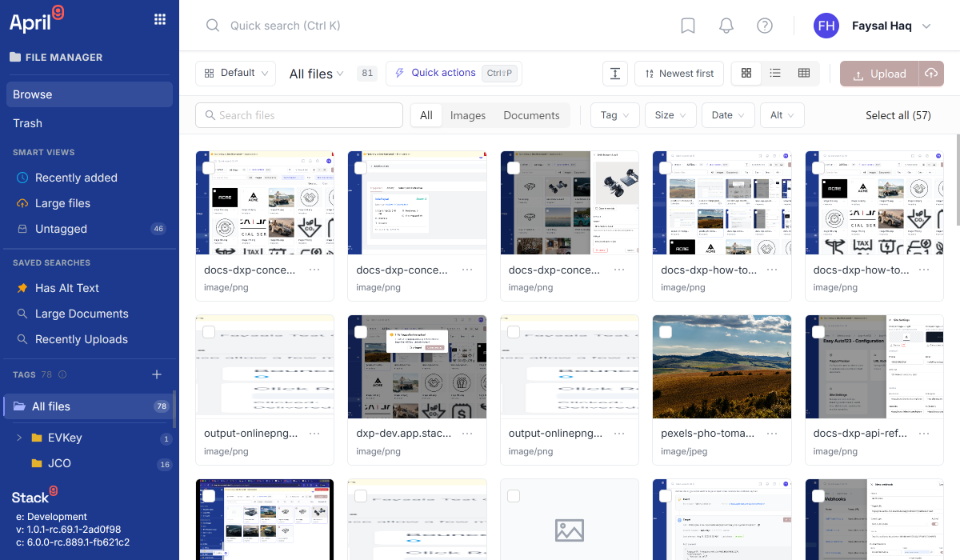Tick checkbox on last docs-dxp-how-to thumbnail

point(818,168)
